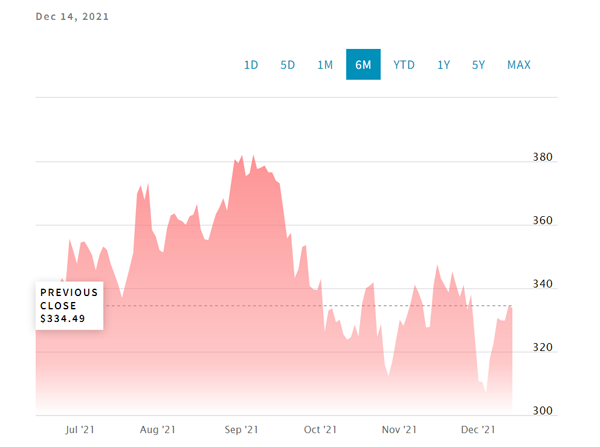Show the MAX history range
The image size is (600, 447).
pyautogui.click(x=519, y=65)
